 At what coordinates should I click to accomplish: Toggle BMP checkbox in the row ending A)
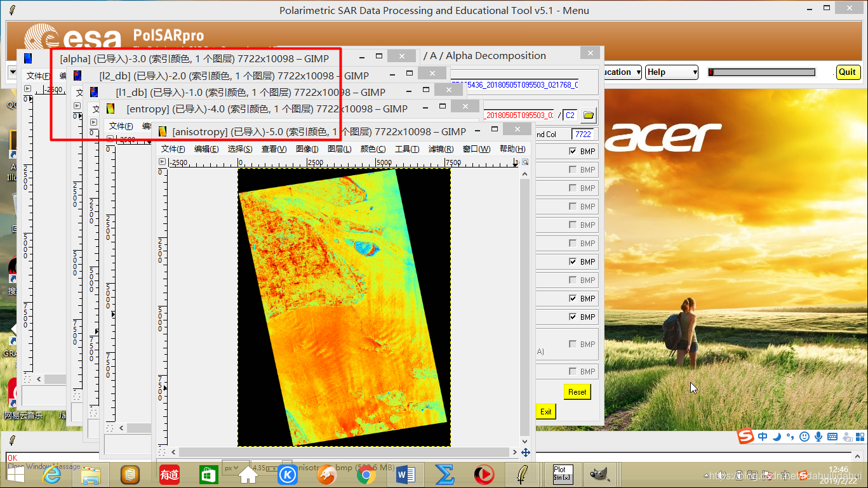coord(573,344)
